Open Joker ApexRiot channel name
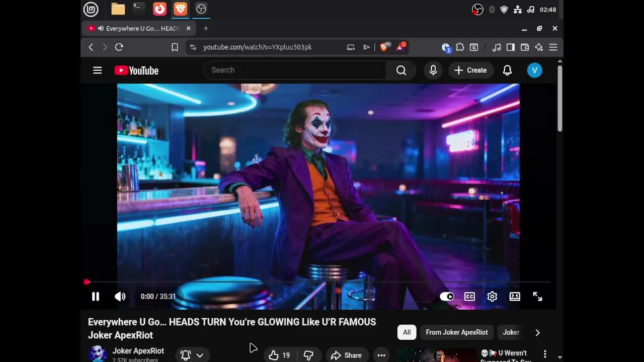The image size is (644, 362). coord(138,351)
